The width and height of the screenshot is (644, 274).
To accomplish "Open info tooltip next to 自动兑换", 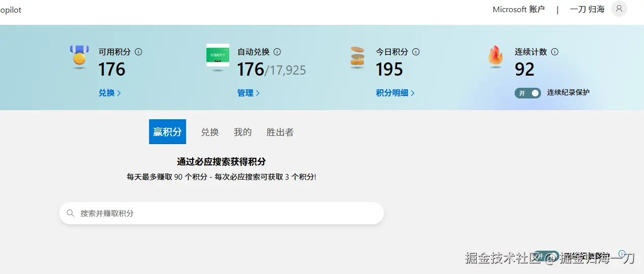I will coord(277,52).
